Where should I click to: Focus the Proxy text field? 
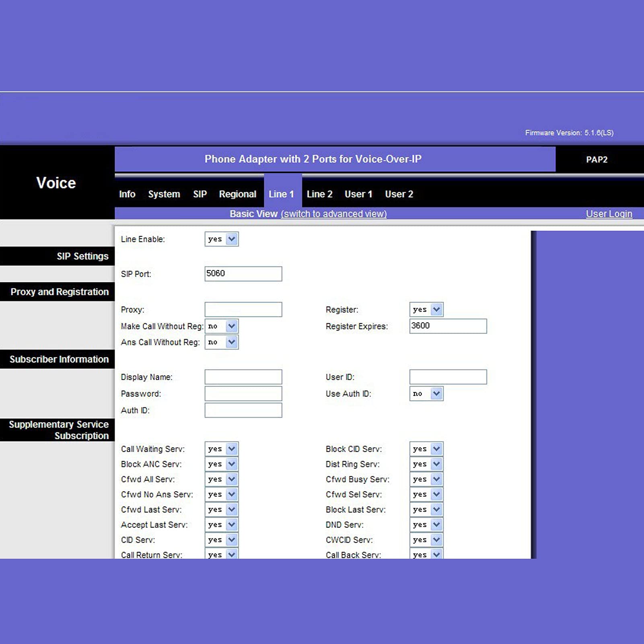coord(243,309)
